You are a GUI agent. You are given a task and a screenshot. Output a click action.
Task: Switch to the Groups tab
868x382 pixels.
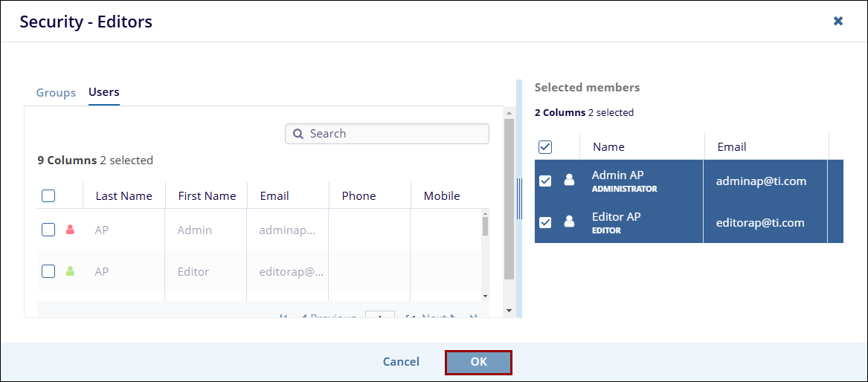pyautogui.click(x=56, y=93)
